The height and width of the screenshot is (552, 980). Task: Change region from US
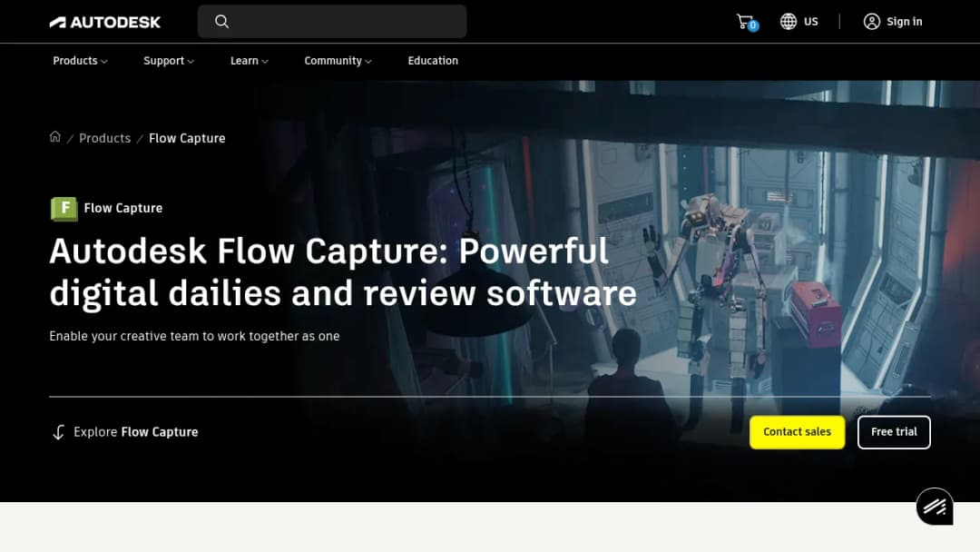click(x=810, y=21)
